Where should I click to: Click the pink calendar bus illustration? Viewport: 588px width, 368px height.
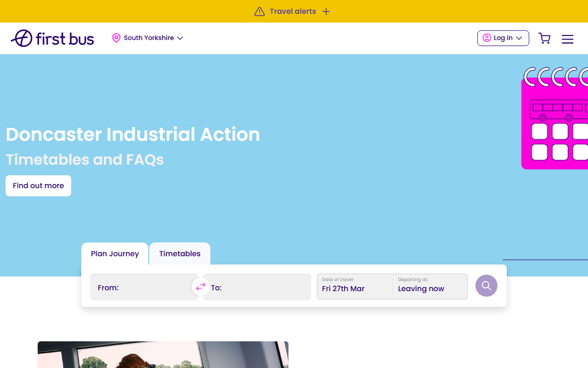click(x=554, y=118)
